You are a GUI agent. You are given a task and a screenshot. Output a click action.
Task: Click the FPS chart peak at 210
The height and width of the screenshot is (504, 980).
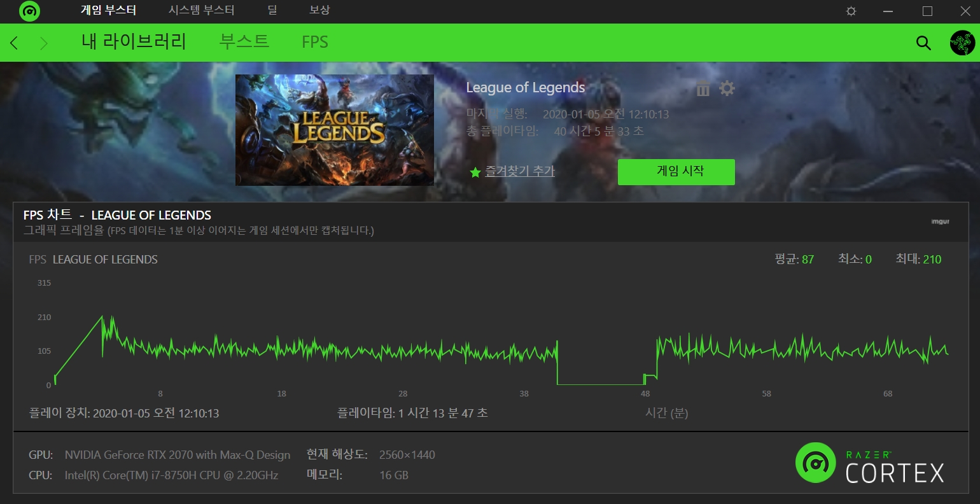coord(102,316)
